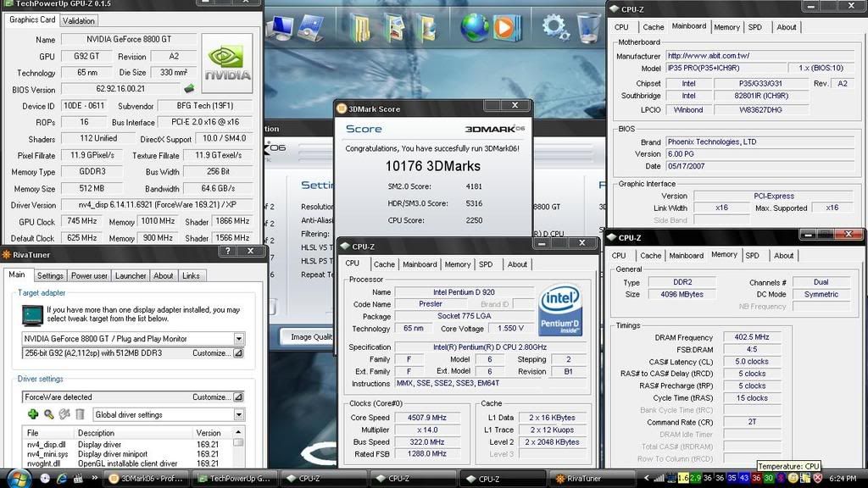868x488 pixels.
Task: Click the greyed-out edit icon beside RivaTuner's magnifier
Action: (x=64, y=414)
